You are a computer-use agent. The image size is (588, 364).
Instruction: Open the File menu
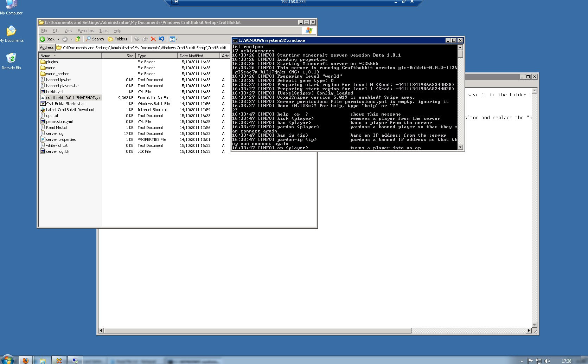pos(44,31)
